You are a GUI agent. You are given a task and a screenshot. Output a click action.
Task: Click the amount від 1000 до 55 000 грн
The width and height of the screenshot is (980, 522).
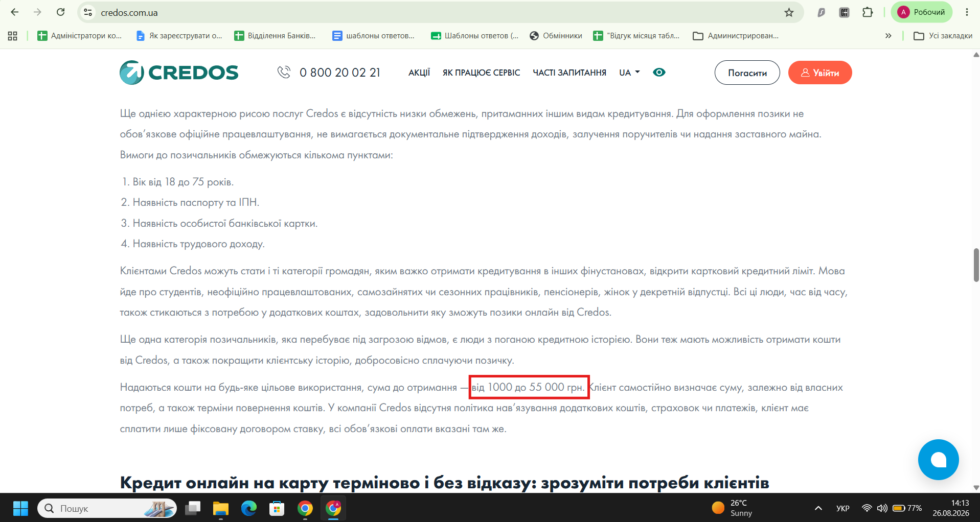(528, 387)
